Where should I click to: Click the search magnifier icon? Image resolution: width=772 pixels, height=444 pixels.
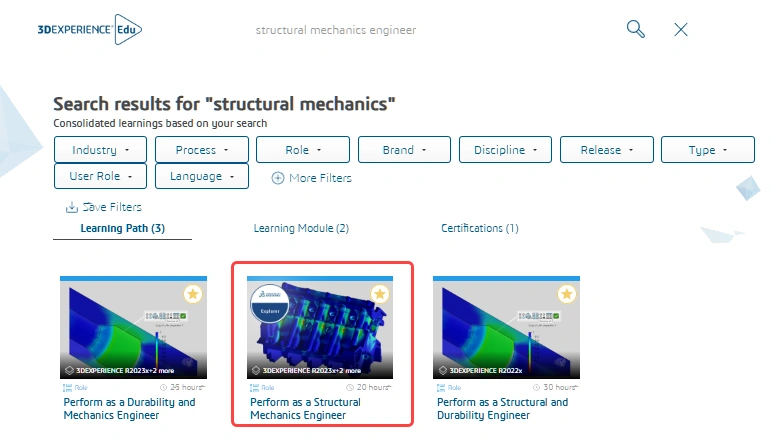[636, 29]
